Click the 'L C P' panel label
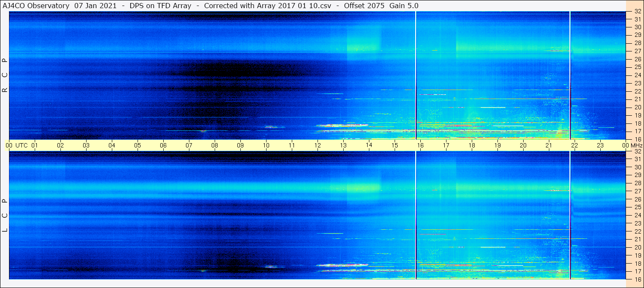 pos(5,215)
